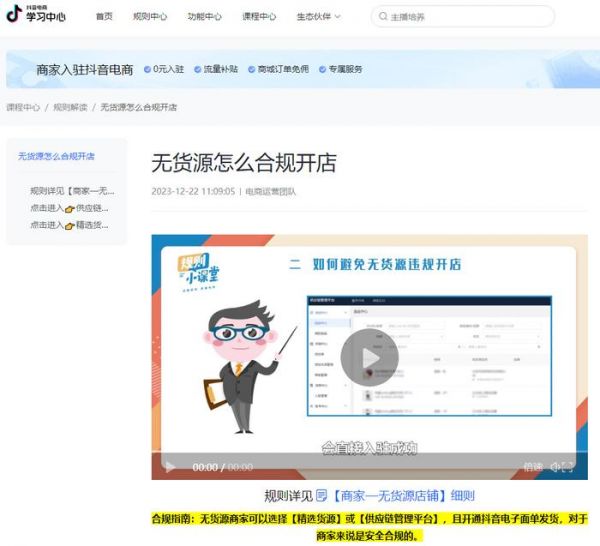Open the 首页 nav item
Image resolution: width=600 pixels, height=546 pixels.
pyautogui.click(x=104, y=17)
